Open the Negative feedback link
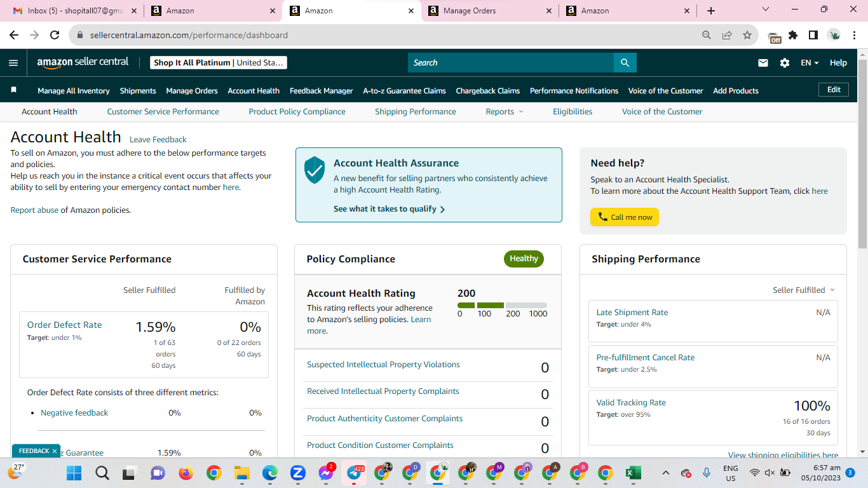868x488 pixels. 74,413
